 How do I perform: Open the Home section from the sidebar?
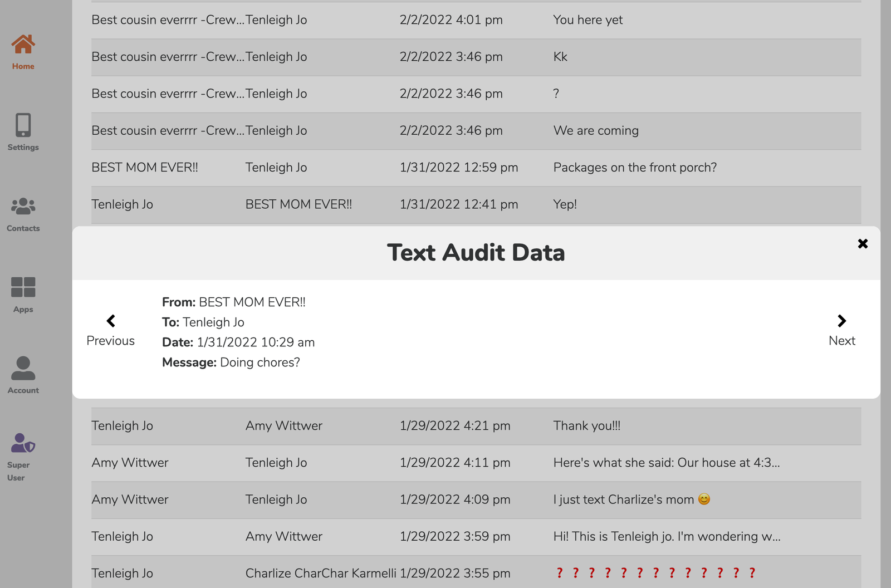pos(22,50)
